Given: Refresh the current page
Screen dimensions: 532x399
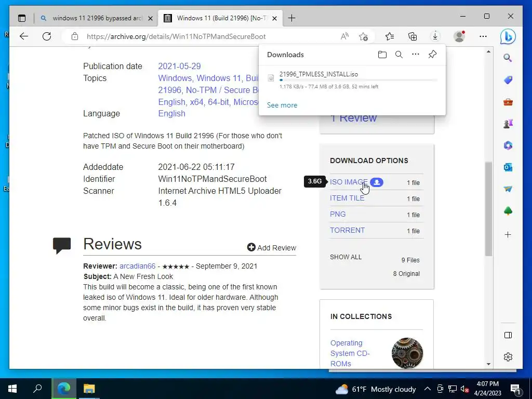Looking at the screenshot, I should click(47, 36).
